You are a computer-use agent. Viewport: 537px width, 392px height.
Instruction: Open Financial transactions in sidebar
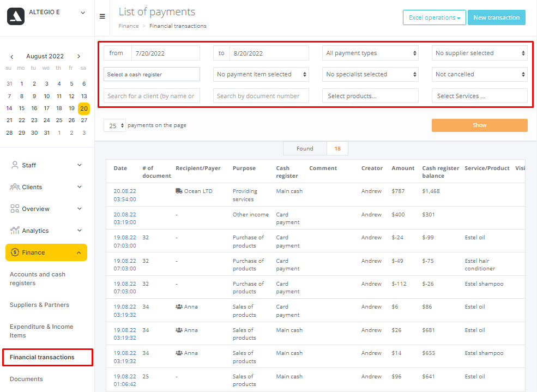(42, 357)
